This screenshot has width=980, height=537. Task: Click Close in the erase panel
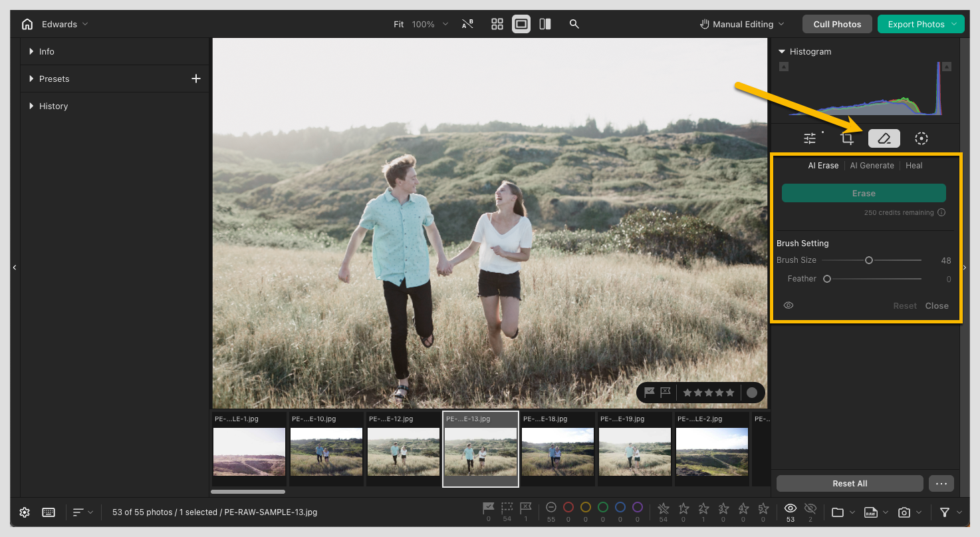[937, 306]
